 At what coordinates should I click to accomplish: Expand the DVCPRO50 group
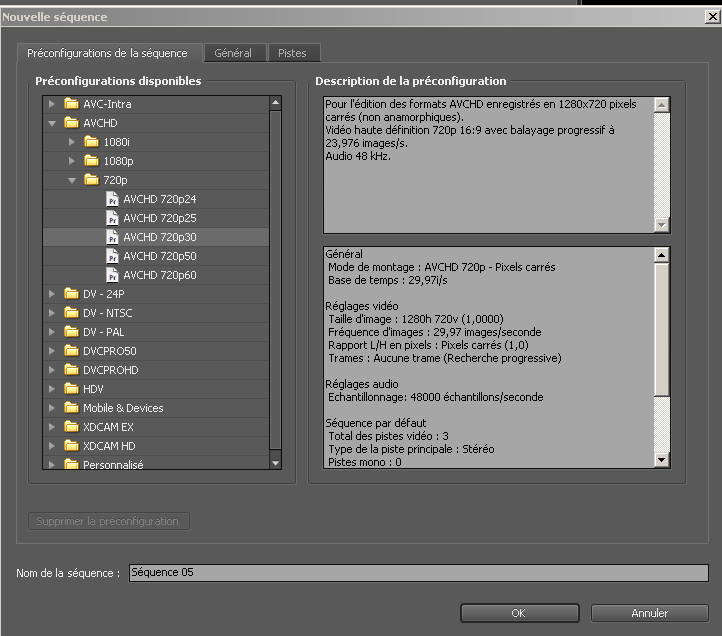52,351
